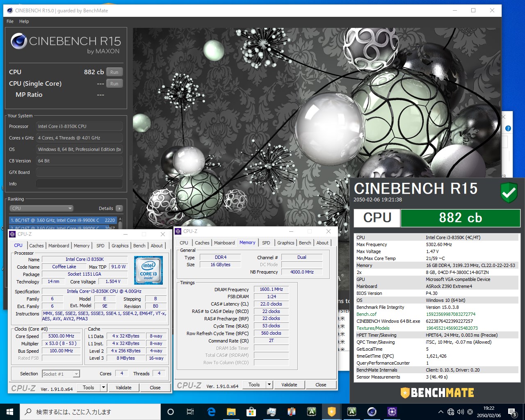Click Validate in CPU-Z CPU window

point(123,388)
